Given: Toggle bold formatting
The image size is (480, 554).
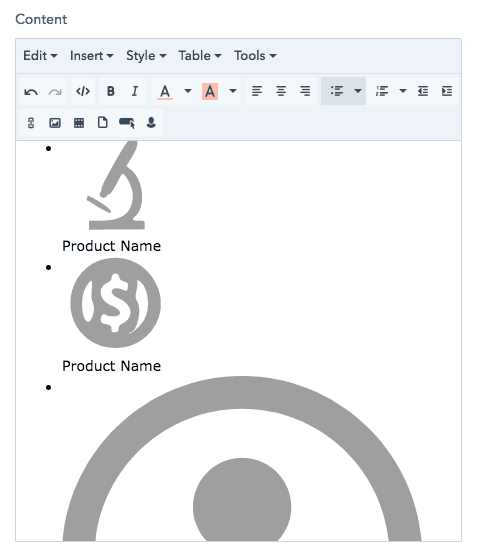Looking at the screenshot, I should 111,91.
